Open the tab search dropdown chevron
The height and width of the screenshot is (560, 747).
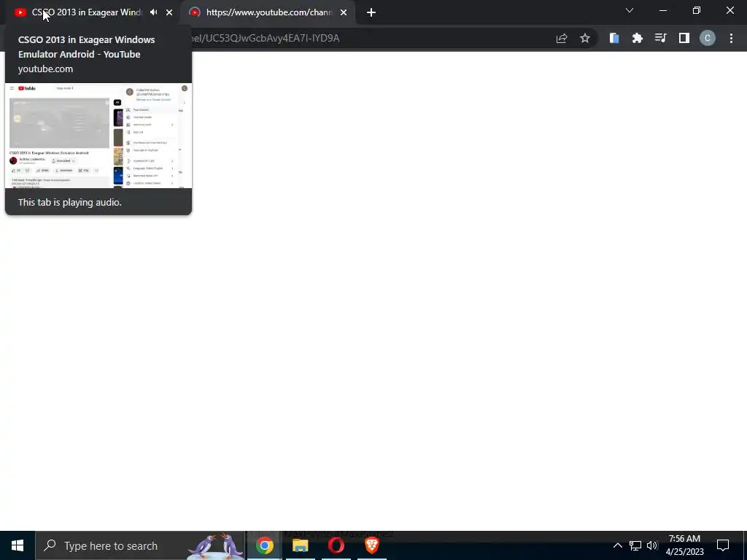(x=630, y=10)
